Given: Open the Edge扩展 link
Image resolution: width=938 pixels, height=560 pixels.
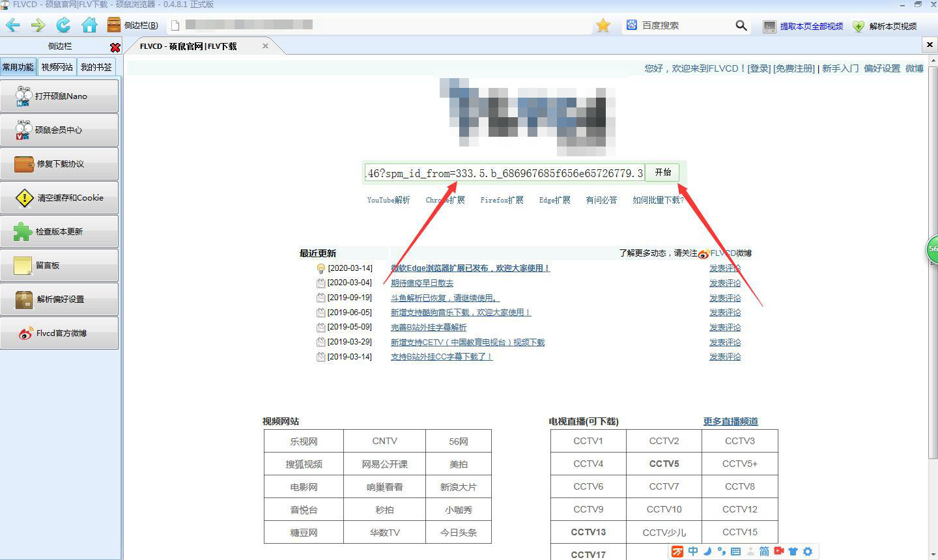Looking at the screenshot, I should coord(554,200).
